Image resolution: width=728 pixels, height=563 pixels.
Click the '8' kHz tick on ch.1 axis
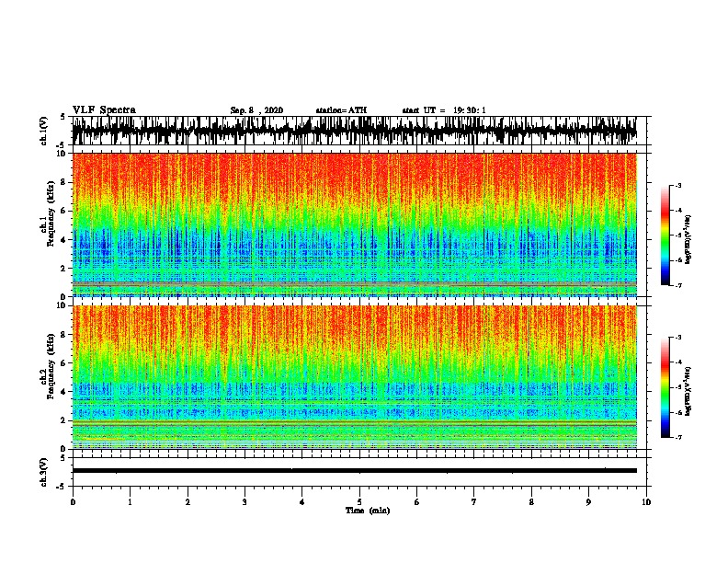click(x=64, y=182)
